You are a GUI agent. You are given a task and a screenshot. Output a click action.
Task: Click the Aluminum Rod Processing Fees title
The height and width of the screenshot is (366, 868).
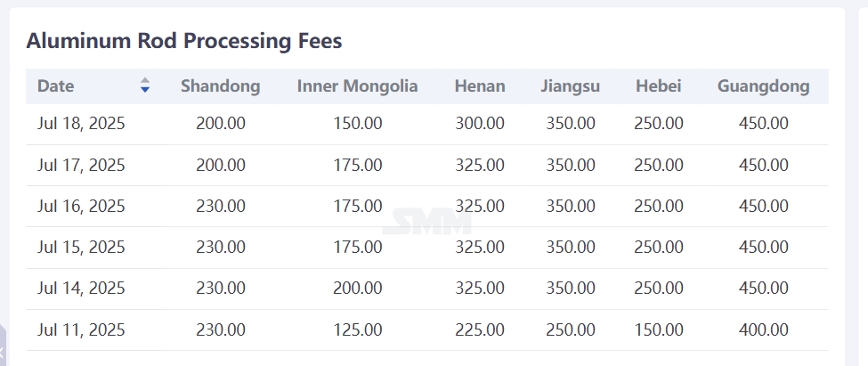pyautogui.click(x=183, y=41)
